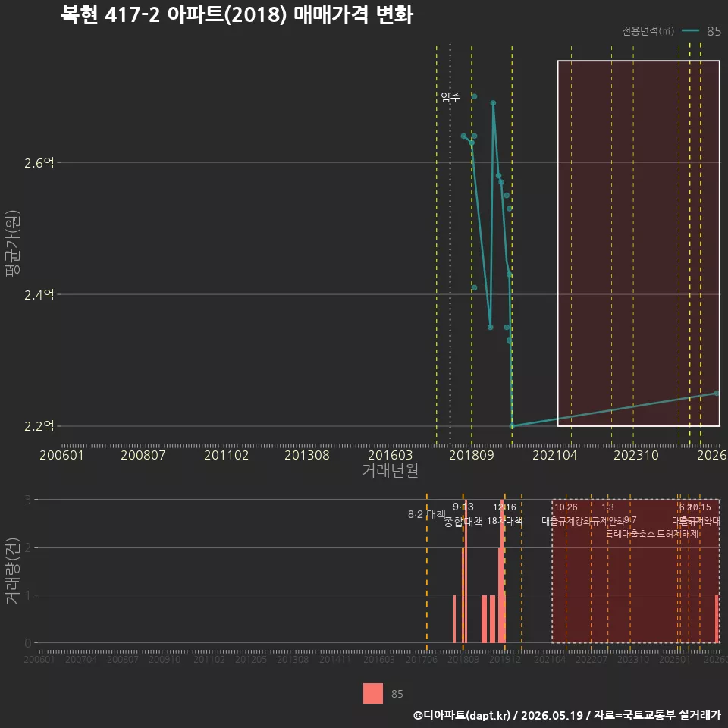This screenshot has width=728, height=728.
Task: Click the 1·3 policy date label
Action: [x=607, y=507]
